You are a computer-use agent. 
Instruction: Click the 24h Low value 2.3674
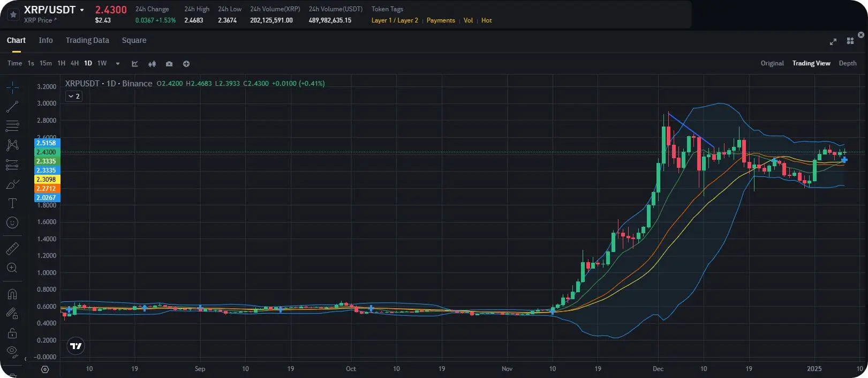click(x=227, y=20)
